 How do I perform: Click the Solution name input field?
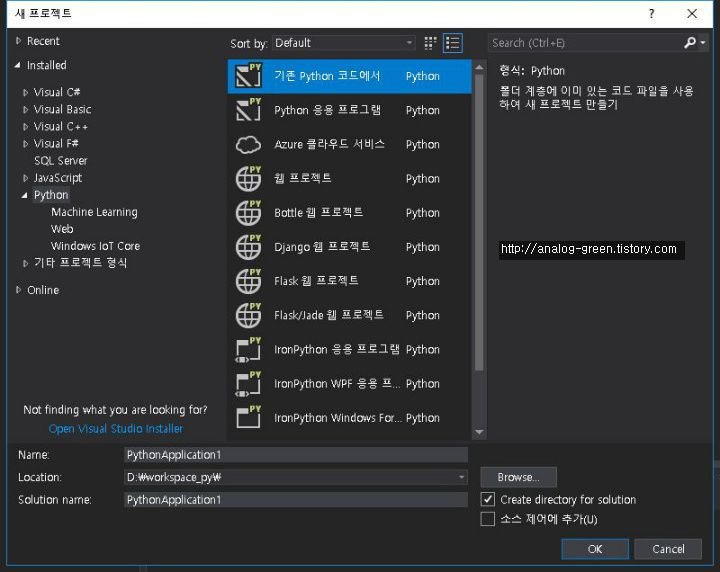(296, 499)
